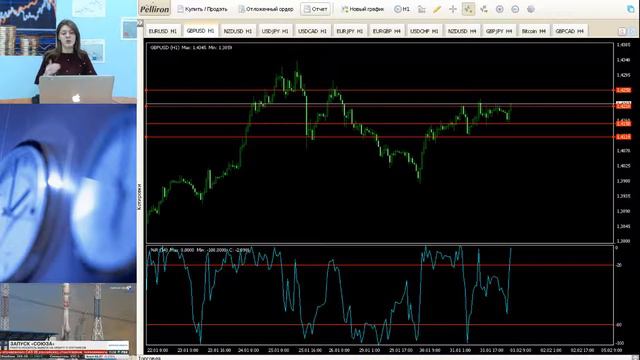Click the Pelliron logo button
The height and width of the screenshot is (360, 640).
click(x=154, y=9)
